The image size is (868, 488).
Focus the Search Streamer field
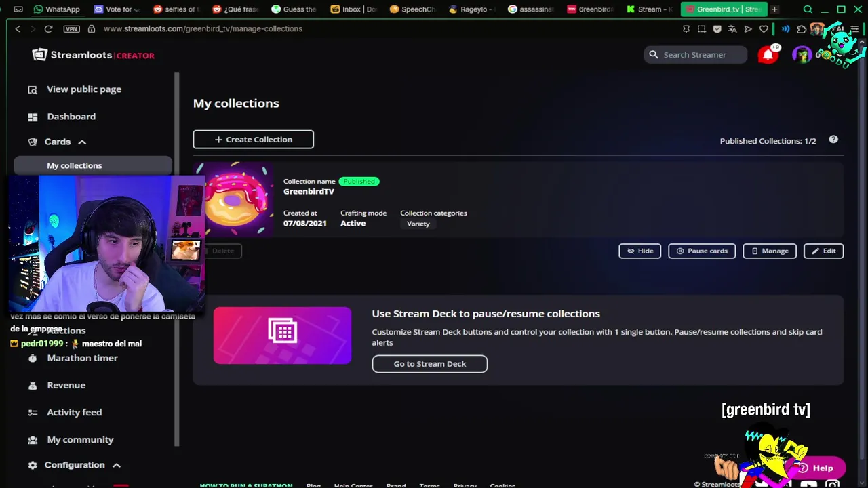[696, 55]
